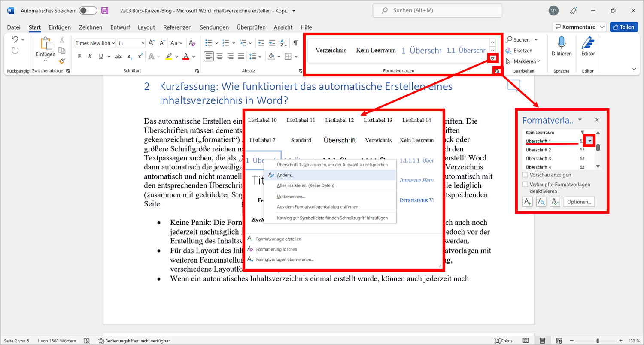Open the font name combo box Times New Roman
This screenshot has height=345, width=644.
click(95, 43)
